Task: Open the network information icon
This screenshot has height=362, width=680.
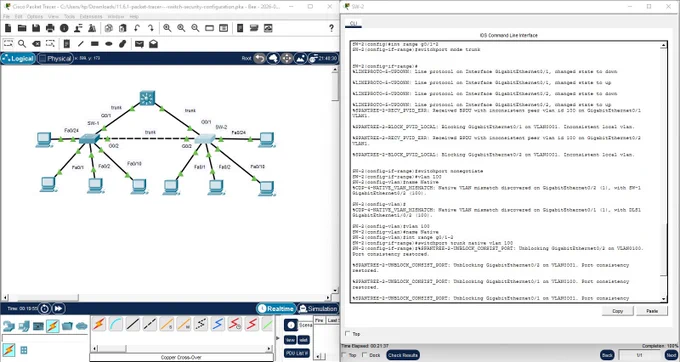Action: coord(64,28)
